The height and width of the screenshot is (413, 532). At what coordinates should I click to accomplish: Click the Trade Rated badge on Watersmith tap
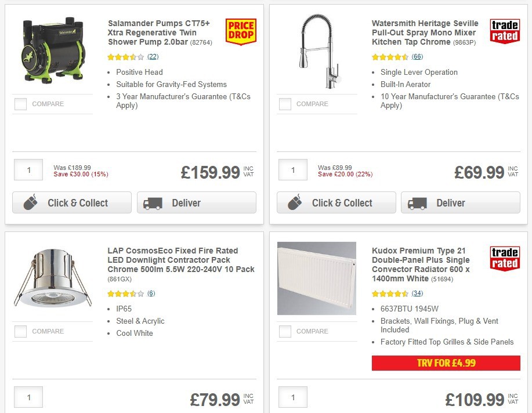point(504,31)
